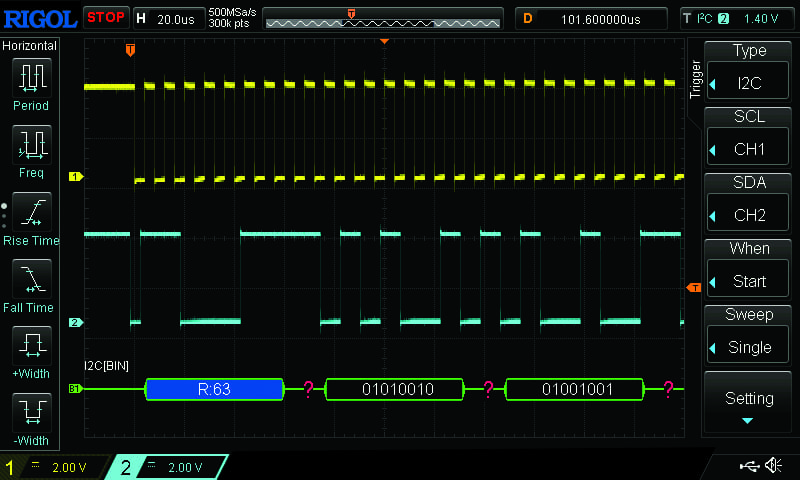The height and width of the screenshot is (480, 800).
Task: Change the SDA source from CH2
Action: pyautogui.click(x=749, y=203)
